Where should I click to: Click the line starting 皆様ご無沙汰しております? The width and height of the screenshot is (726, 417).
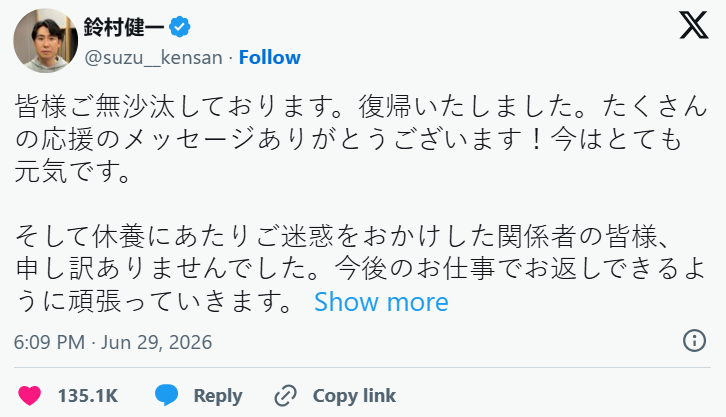click(x=361, y=107)
